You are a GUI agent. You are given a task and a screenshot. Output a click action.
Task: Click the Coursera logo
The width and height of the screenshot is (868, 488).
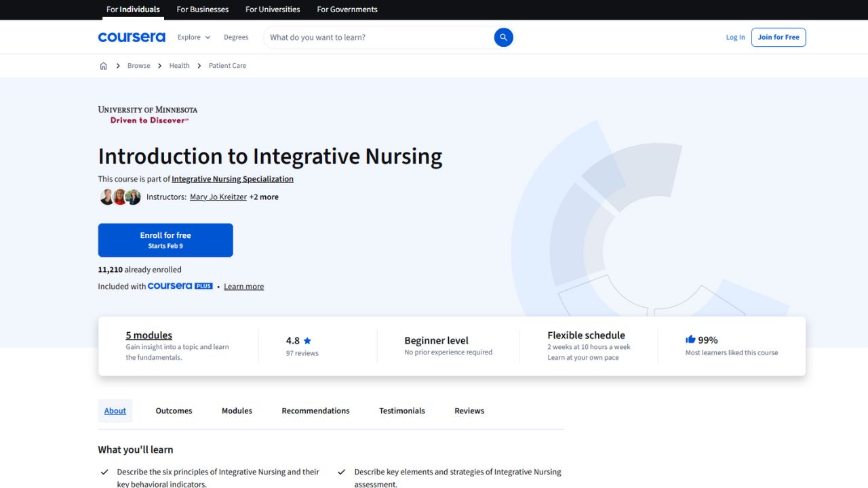pyautogui.click(x=131, y=37)
